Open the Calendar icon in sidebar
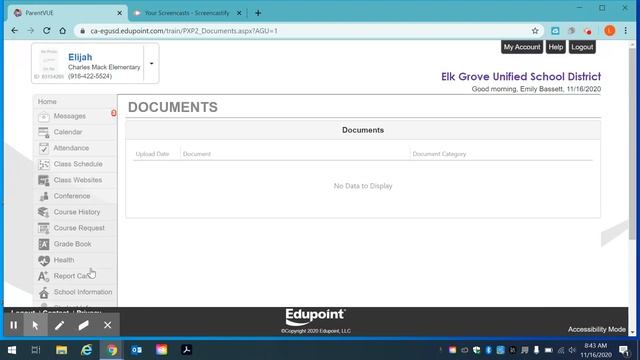This screenshot has height=360, width=640. 44,132
